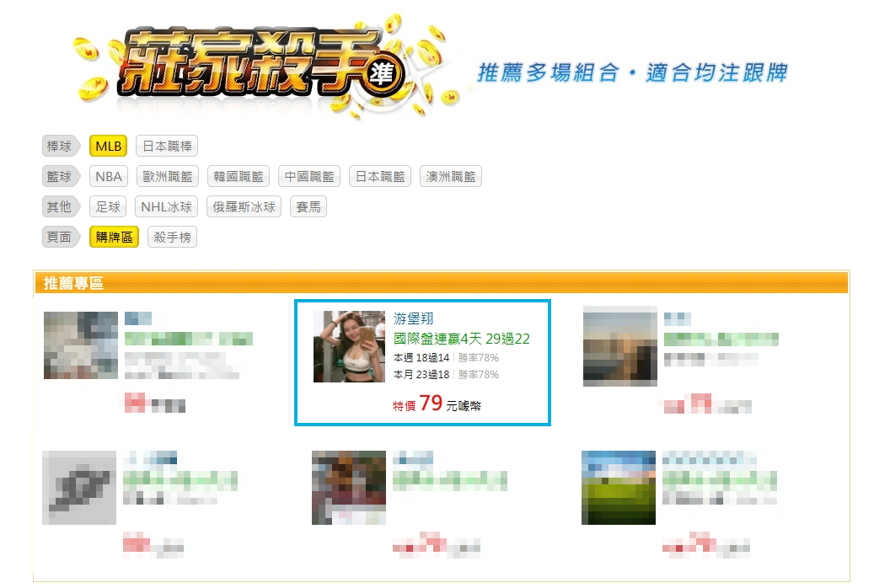Go to 澳洲職籃 league
This screenshot has height=588, width=890.
pos(451,177)
